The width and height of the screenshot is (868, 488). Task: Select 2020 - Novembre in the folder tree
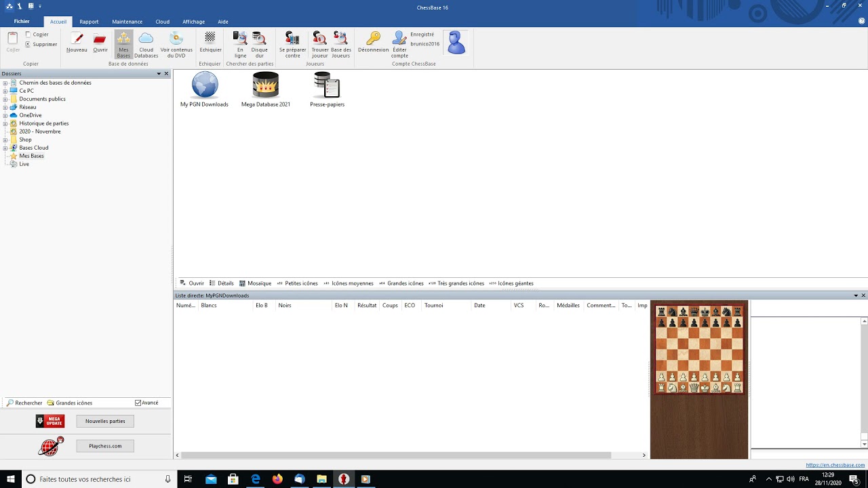[x=40, y=131]
